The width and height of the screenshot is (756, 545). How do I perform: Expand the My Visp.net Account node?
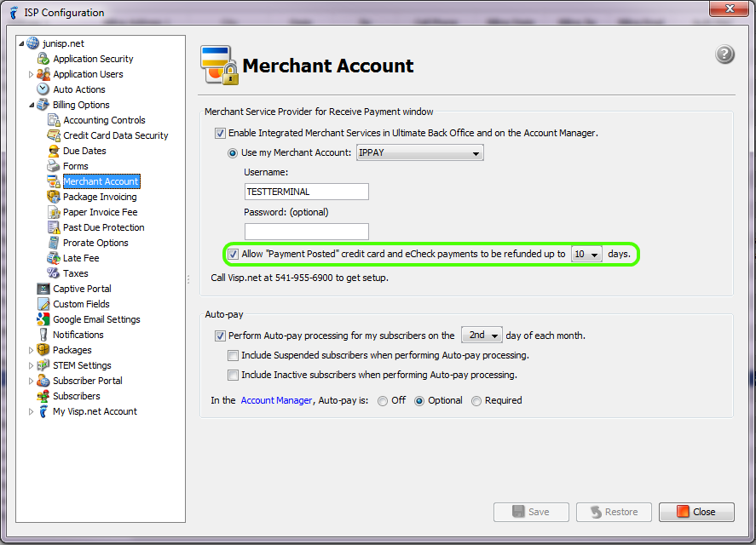pyautogui.click(x=32, y=412)
